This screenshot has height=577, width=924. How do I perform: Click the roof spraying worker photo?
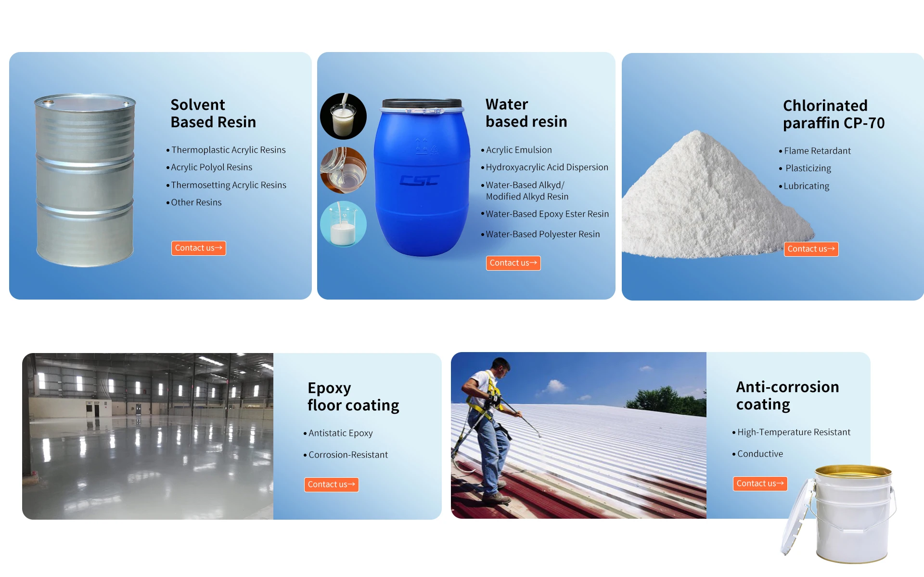[578, 435]
